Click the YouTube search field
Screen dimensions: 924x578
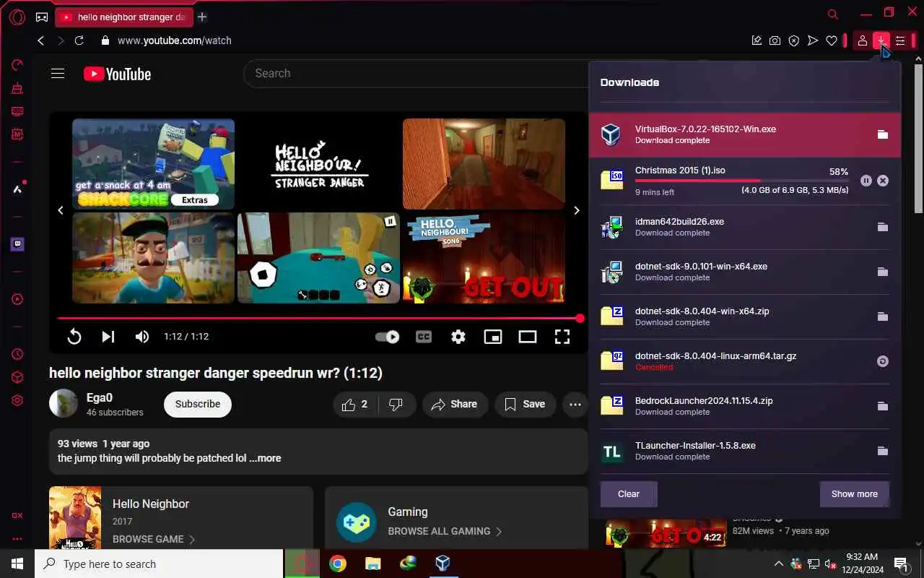click(417, 74)
